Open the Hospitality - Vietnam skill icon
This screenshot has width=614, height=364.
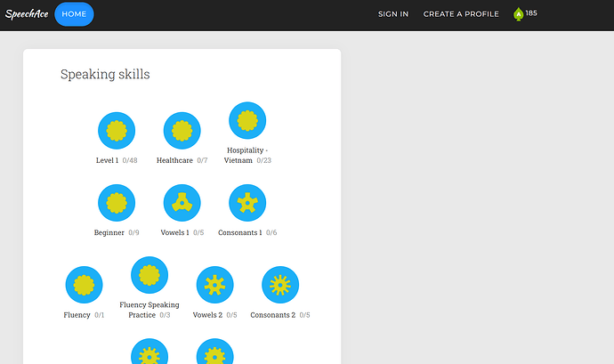tap(247, 120)
